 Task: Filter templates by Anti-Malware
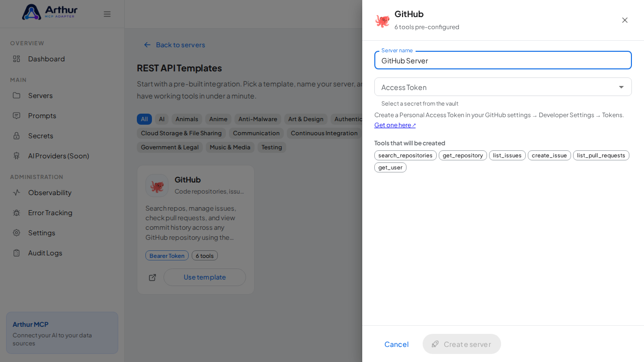pyautogui.click(x=258, y=119)
